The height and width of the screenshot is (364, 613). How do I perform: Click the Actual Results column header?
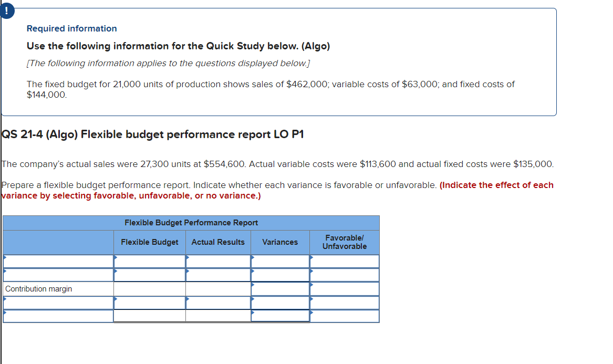(218, 242)
